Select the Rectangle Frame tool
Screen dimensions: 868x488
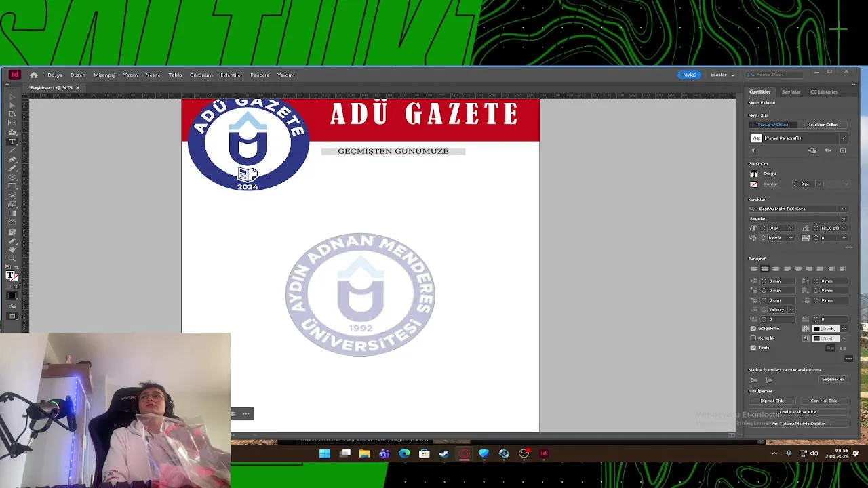[x=12, y=177]
